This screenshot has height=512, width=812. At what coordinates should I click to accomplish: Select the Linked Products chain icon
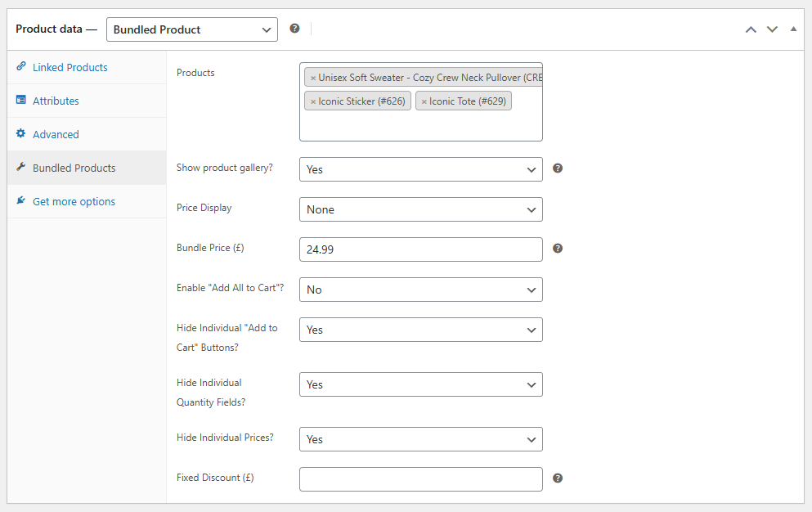20,67
